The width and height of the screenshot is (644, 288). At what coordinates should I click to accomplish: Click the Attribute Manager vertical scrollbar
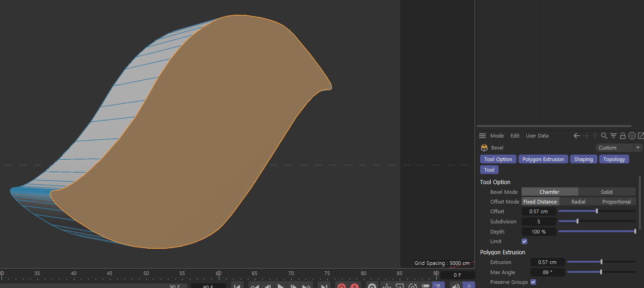(x=640, y=203)
